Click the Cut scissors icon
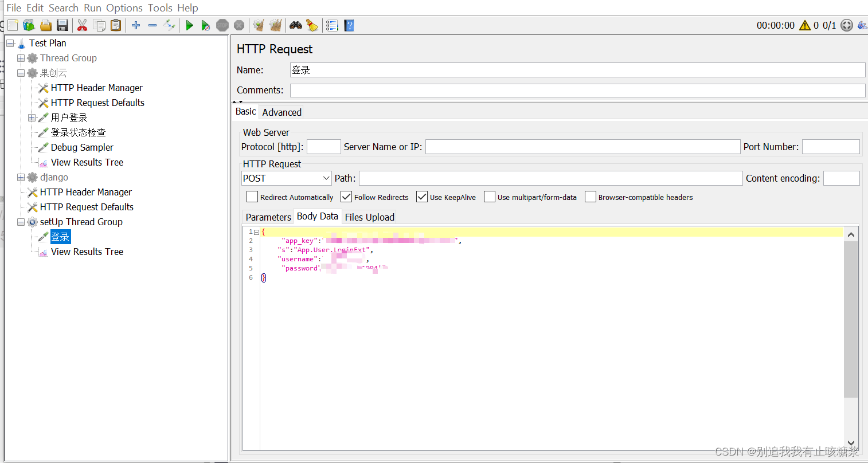 pyautogui.click(x=82, y=25)
